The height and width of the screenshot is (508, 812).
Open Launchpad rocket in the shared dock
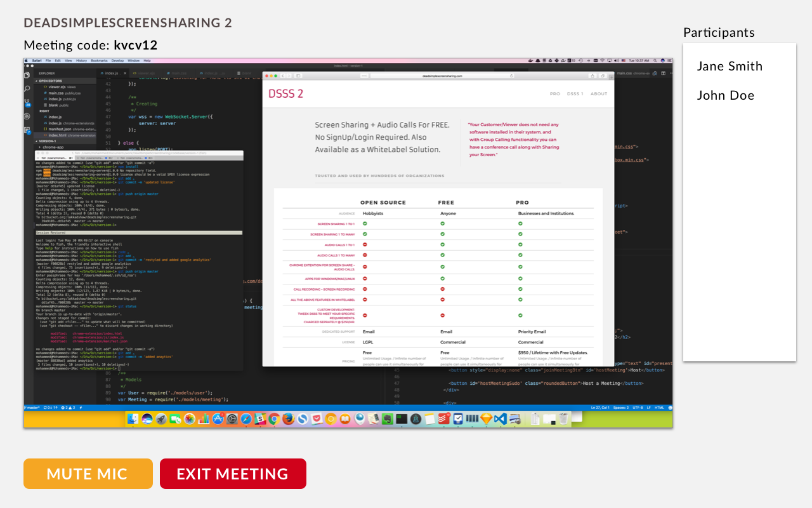161,419
